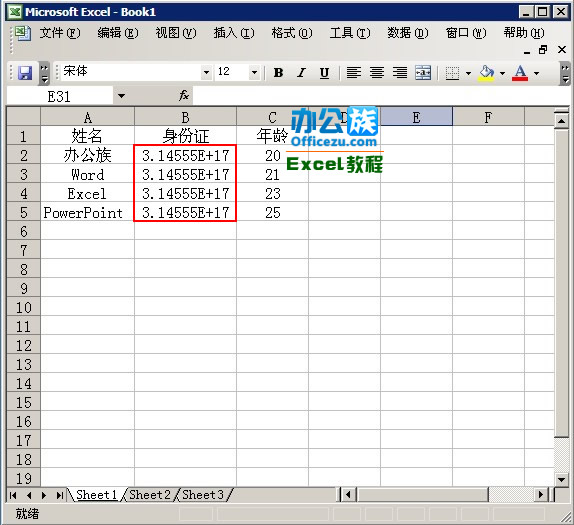
Task: Select age cell with value 21
Action: tap(273, 174)
